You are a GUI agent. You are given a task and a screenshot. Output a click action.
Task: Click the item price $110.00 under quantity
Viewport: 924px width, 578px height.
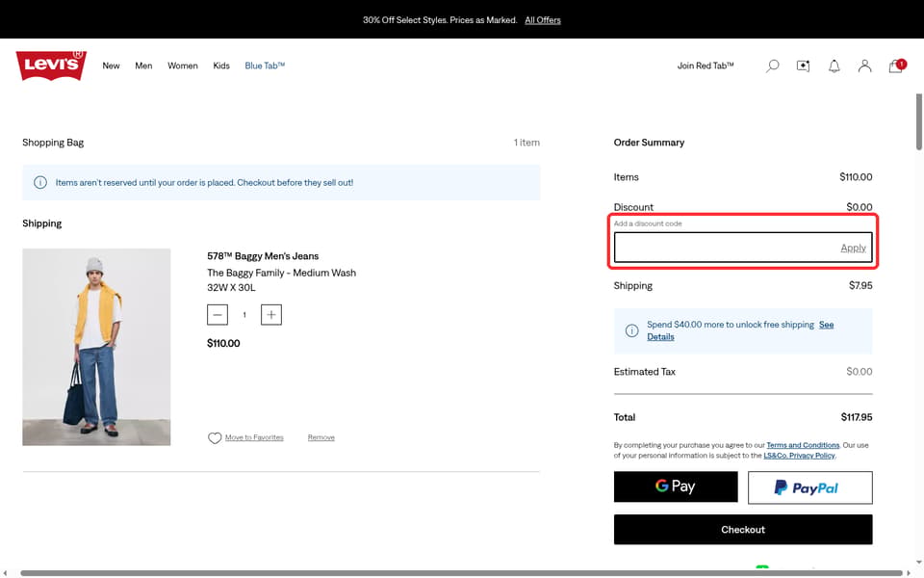223,343
